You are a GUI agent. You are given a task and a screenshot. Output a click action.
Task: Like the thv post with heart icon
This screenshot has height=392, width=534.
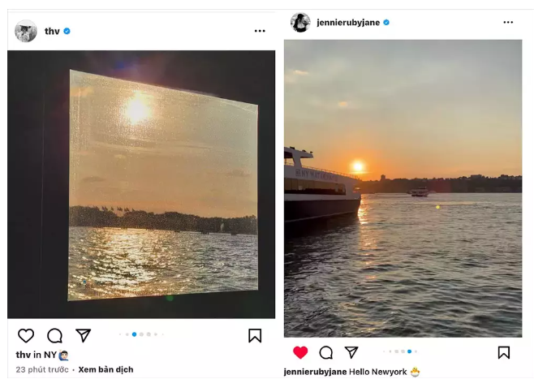click(x=26, y=335)
